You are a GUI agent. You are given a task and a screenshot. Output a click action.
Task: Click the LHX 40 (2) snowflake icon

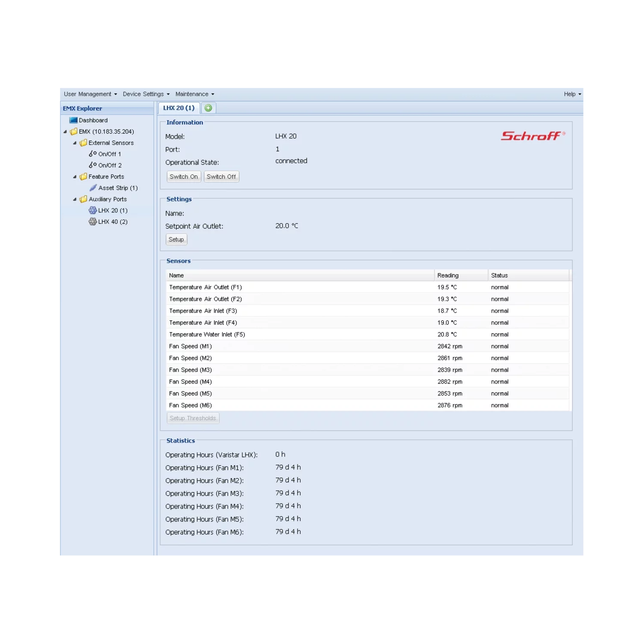coord(93,222)
